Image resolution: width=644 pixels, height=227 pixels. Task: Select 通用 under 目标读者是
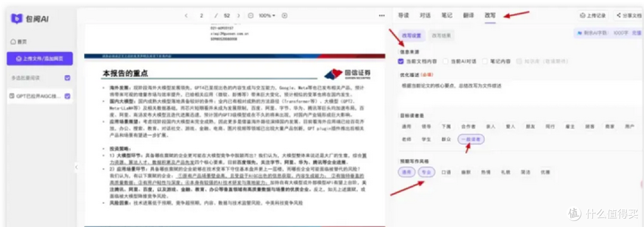(x=406, y=127)
